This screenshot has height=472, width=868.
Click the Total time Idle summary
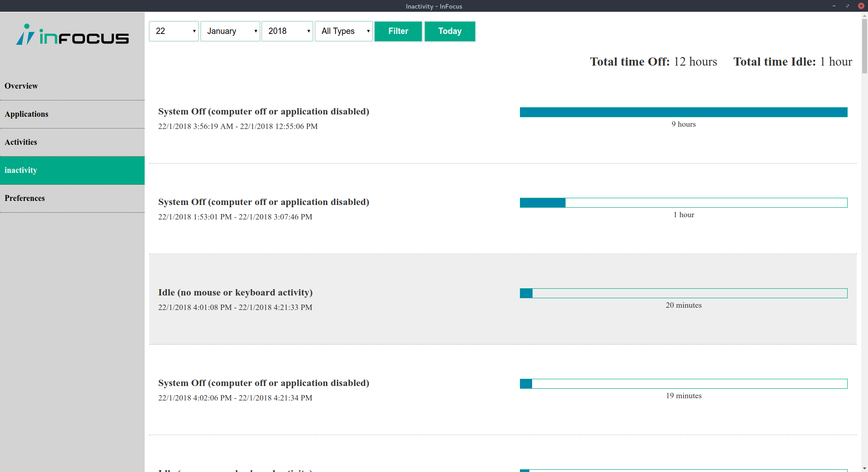click(793, 62)
